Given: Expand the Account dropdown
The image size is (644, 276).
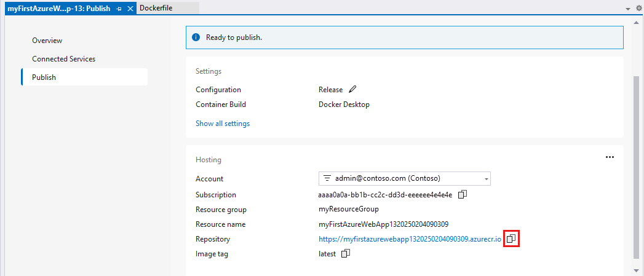Looking at the screenshot, I should click(x=487, y=179).
